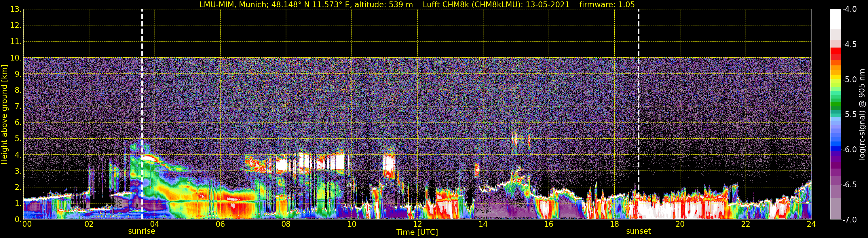Click the "9." tick on the height axis
Screen dimensions: 868x238
pos(18,74)
